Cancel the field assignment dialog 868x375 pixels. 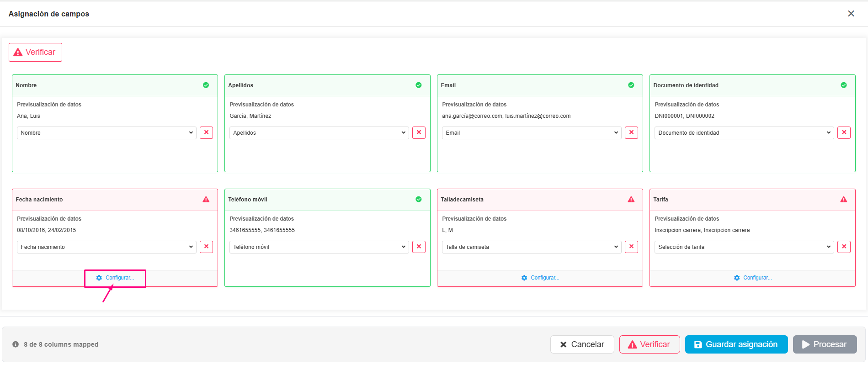pos(582,344)
